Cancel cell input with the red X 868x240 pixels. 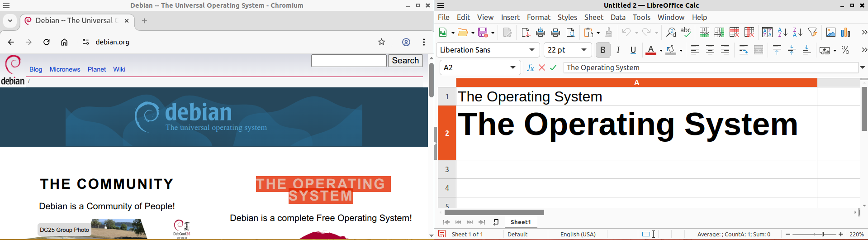coord(542,67)
